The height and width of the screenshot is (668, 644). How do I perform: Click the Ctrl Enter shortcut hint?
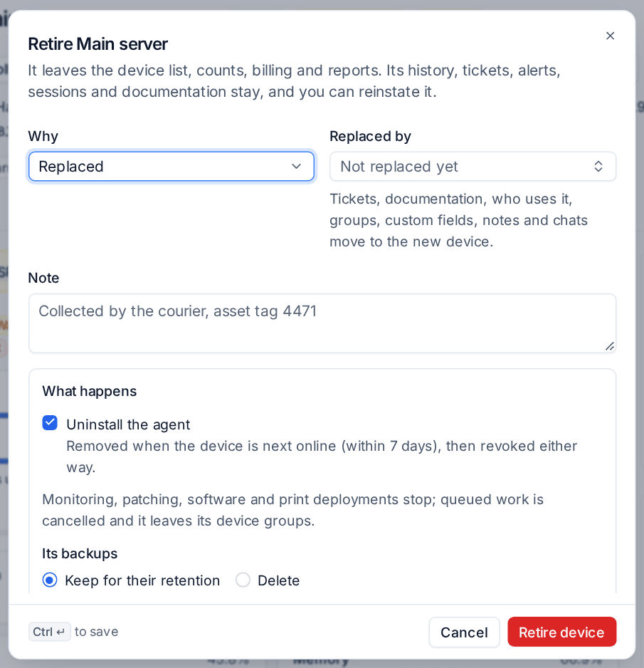tap(49, 632)
